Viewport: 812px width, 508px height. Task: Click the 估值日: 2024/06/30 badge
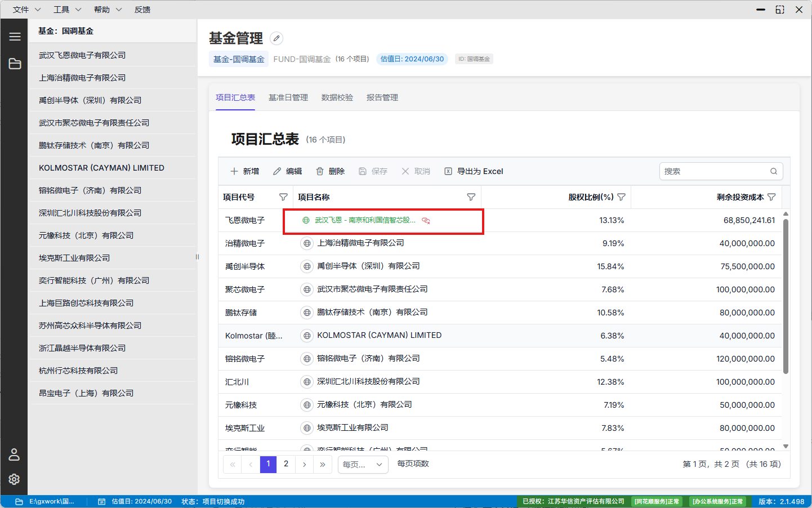412,59
